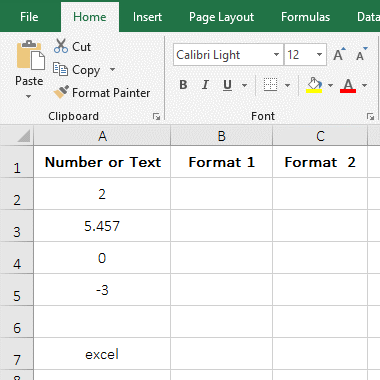This screenshot has height=380, width=380.
Task: Open Clipboard group dialog launcher
Action: (156, 116)
